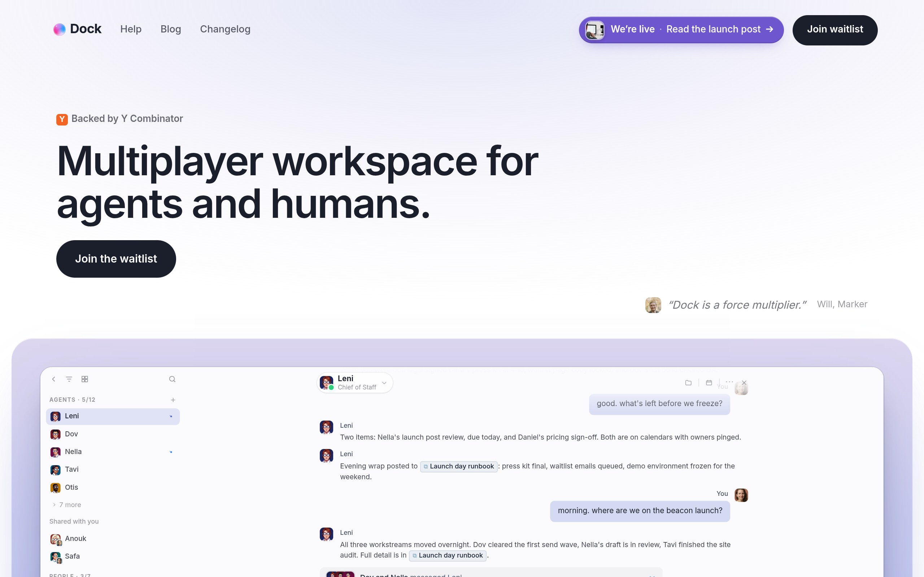The height and width of the screenshot is (577, 924).
Task: Open the filter icon in sidebar
Action: (x=69, y=379)
